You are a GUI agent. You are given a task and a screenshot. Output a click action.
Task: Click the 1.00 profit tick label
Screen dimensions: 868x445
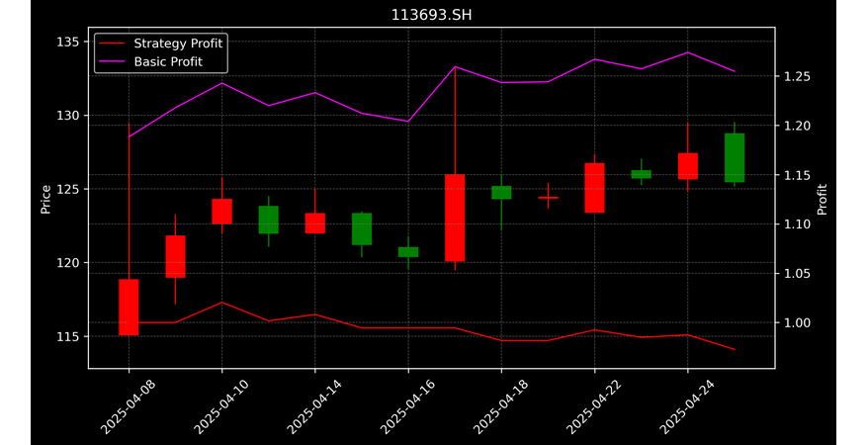(797, 322)
